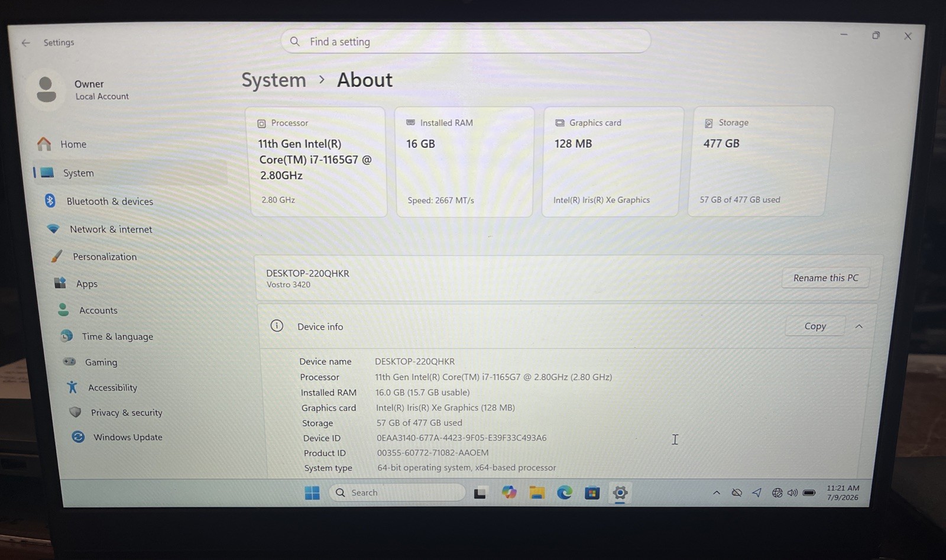Collapse the Device info section
Screen dimensions: 946x560
tap(859, 326)
